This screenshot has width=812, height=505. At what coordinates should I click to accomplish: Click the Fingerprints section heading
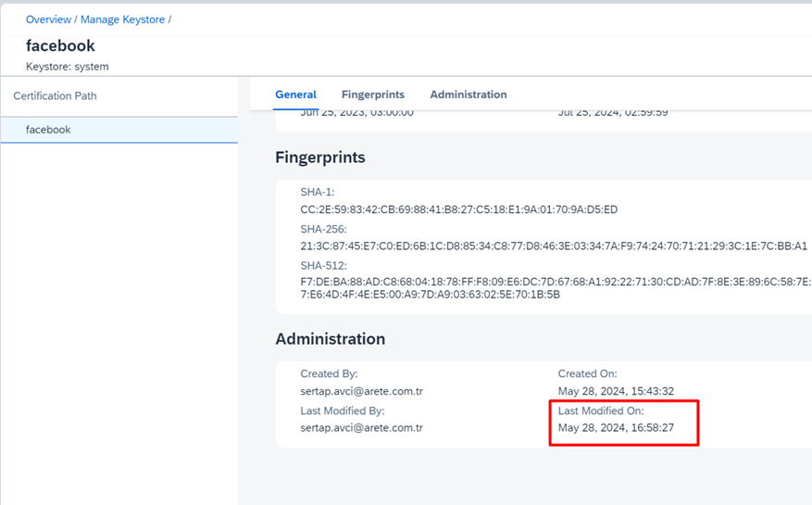click(320, 158)
